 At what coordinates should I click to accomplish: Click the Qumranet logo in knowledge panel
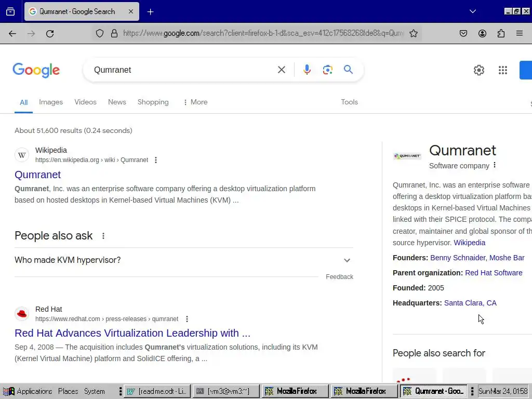coord(407,156)
